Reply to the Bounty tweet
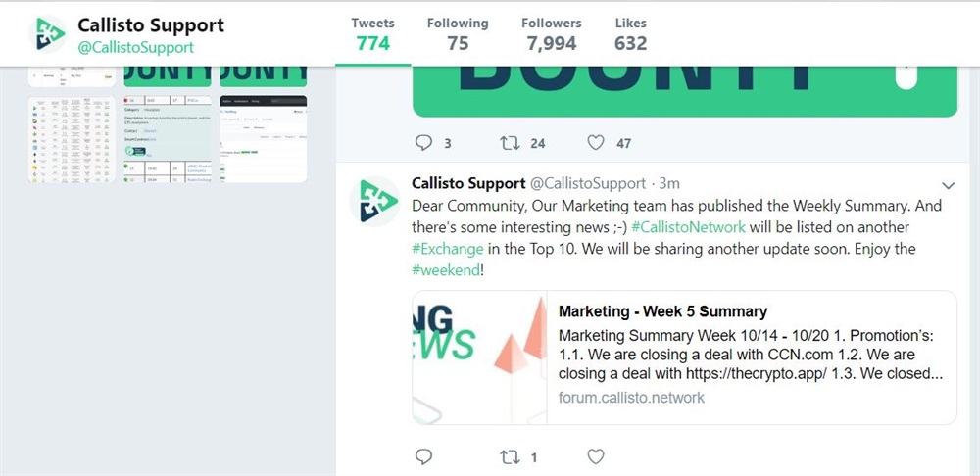The height and width of the screenshot is (476, 980). pyautogui.click(x=423, y=143)
